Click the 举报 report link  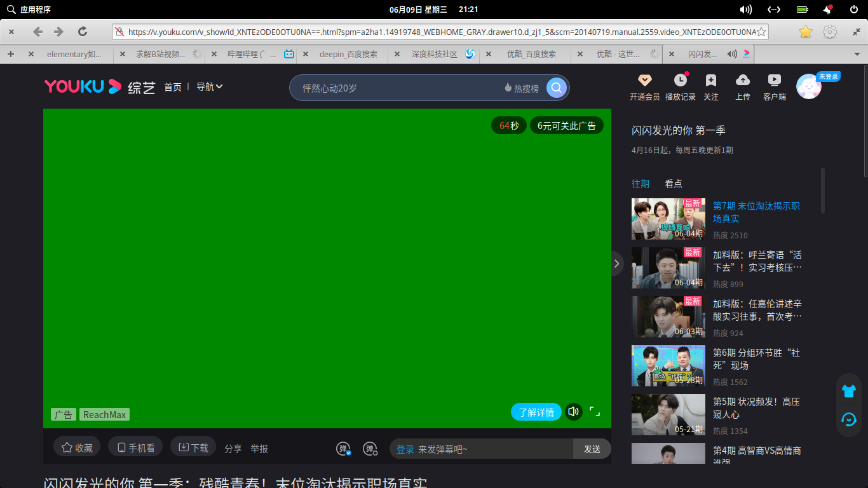tap(259, 449)
